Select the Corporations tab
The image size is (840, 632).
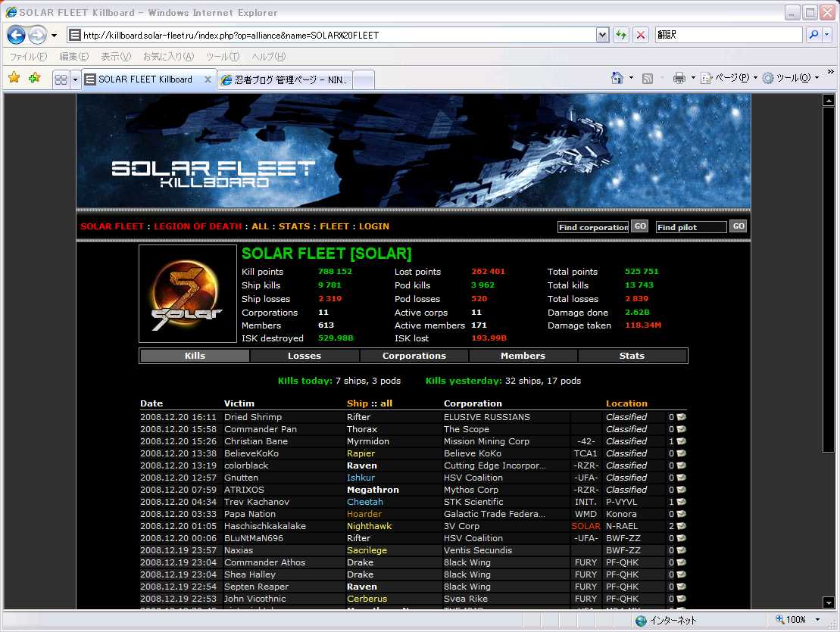(414, 356)
